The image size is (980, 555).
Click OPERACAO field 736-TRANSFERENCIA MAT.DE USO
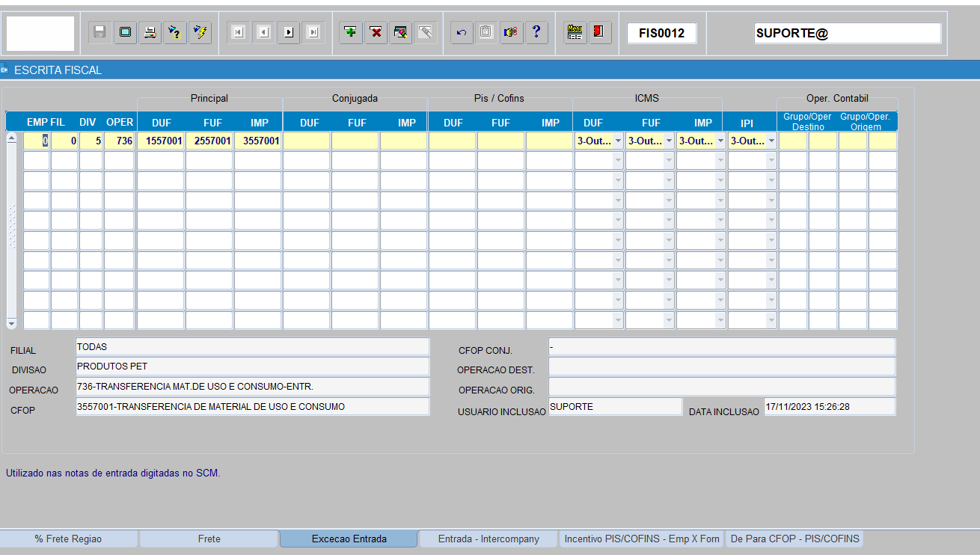click(253, 387)
